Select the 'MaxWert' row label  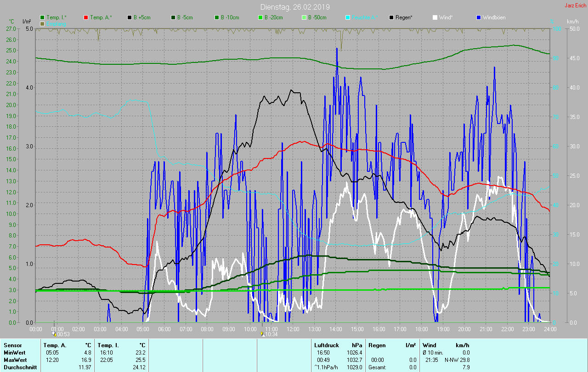click(15, 360)
